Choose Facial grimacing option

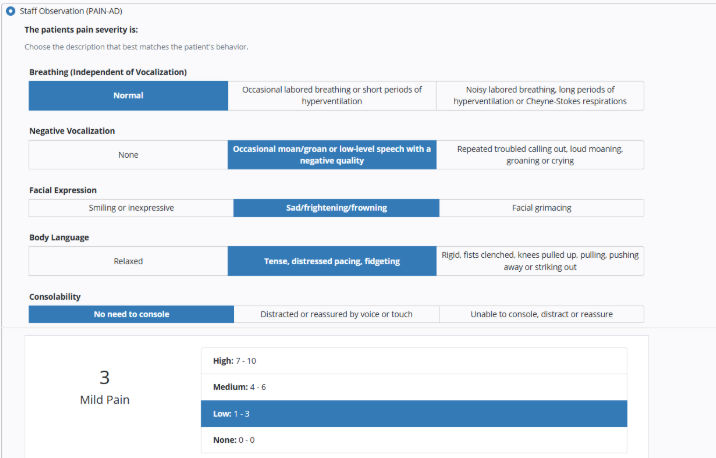542,208
